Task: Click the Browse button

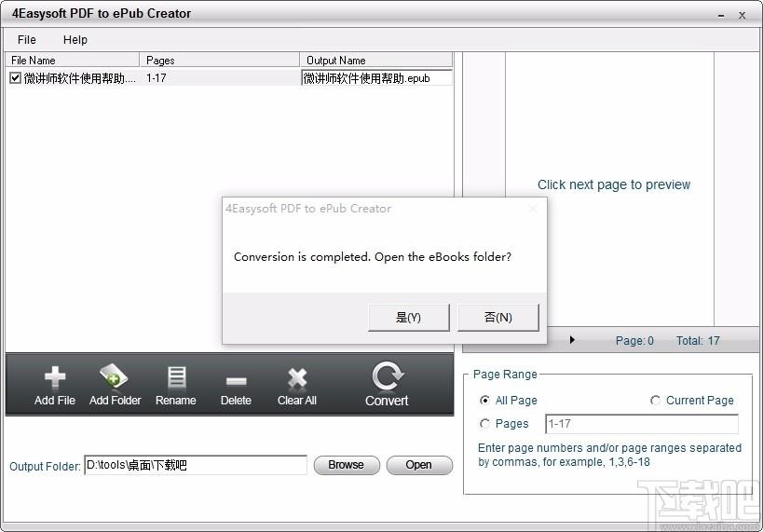Action: (347, 465)
